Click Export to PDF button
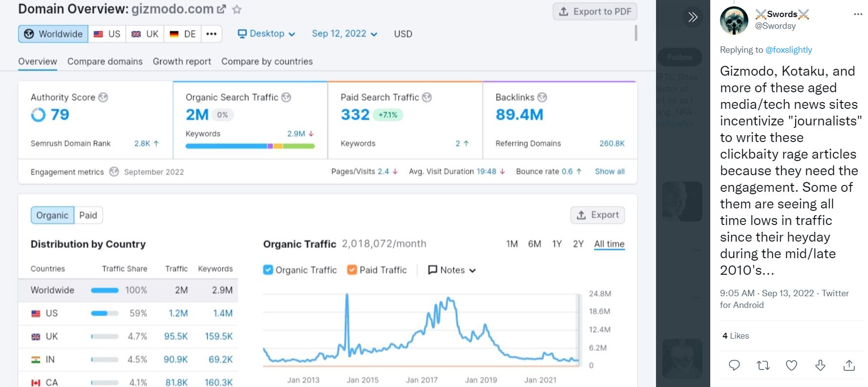This screenshot has width=868, height=387. tap(595, 11)
